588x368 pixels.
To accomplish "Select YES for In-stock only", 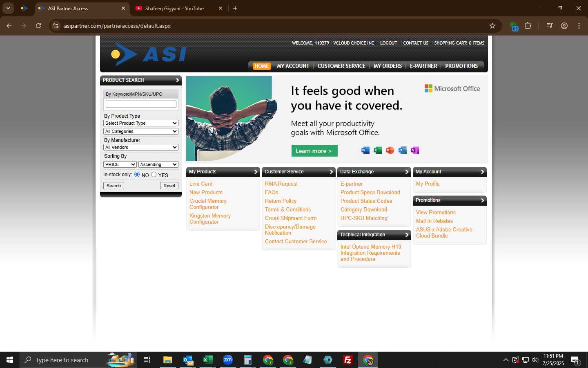I will 154,175.
